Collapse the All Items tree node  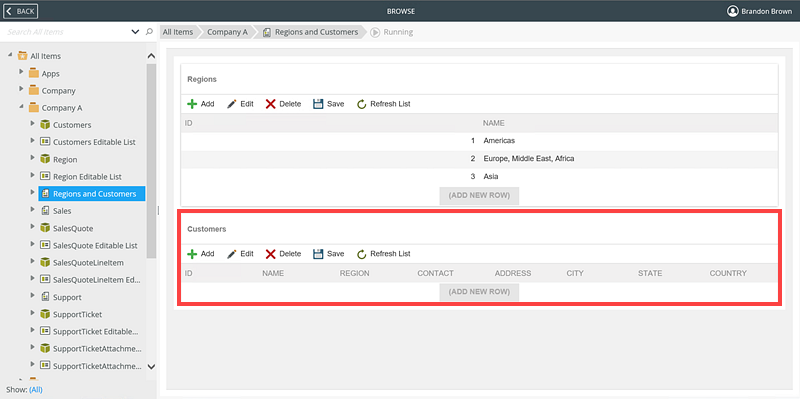coord(10,55)
